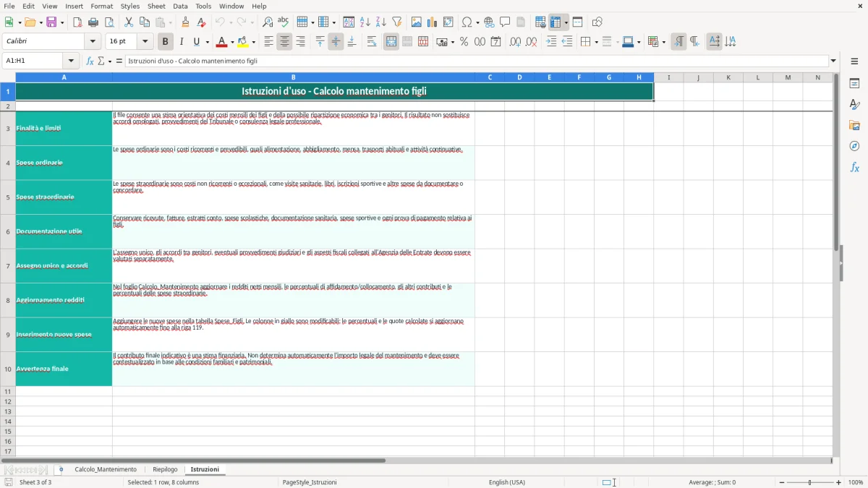This screenshot has width=868, height=488.
Task: Sort ascending with the A-Z icon
Action: pos(365,22)
